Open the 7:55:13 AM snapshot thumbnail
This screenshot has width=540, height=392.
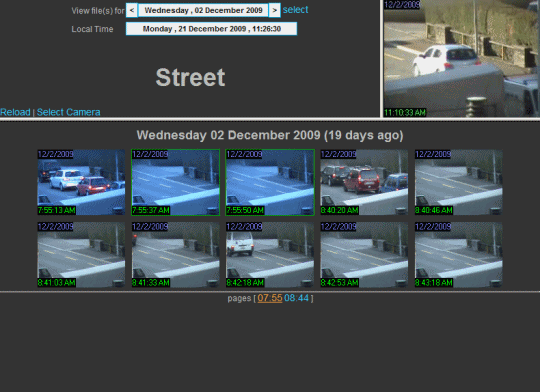click(81, 182)
